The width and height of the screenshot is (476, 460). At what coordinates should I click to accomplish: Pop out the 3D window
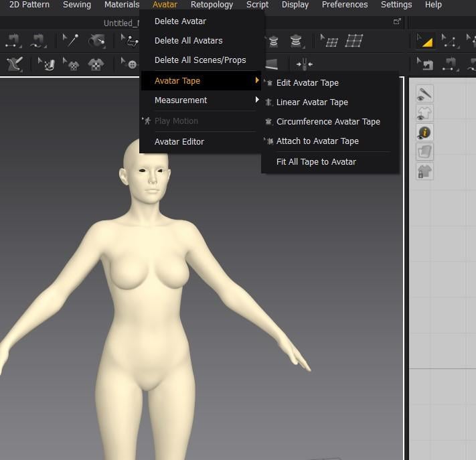point(397,21)
